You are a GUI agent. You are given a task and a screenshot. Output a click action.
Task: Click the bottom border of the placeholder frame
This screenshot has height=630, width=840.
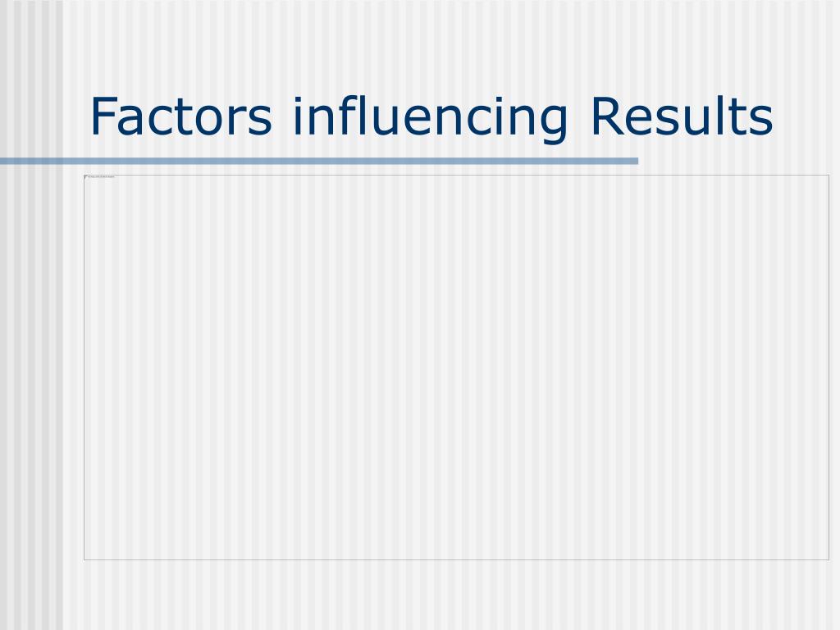click(456, 559)
